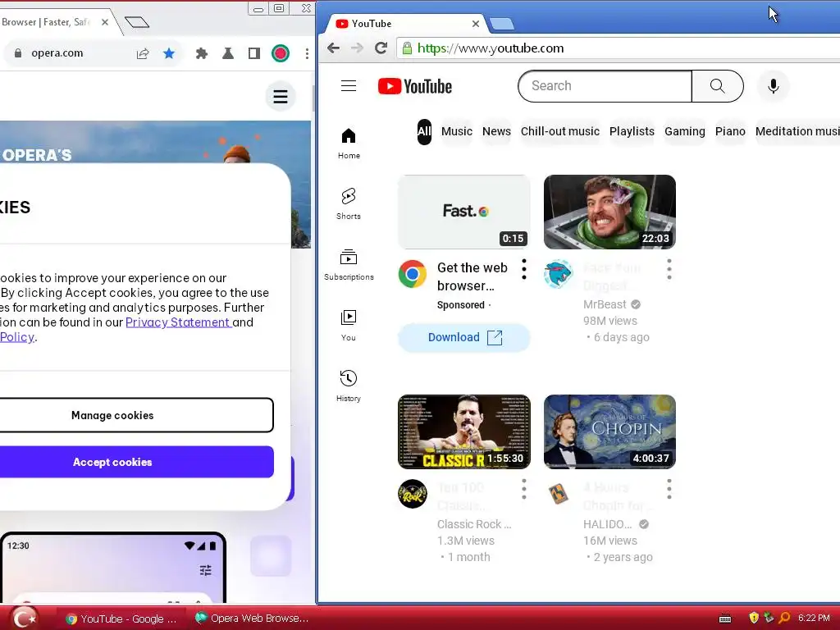Image resolution: width=840 pixels, height=630 pixels.
Task: Switch to Opera Web Browser taskbar item
Action: (253, 619)
